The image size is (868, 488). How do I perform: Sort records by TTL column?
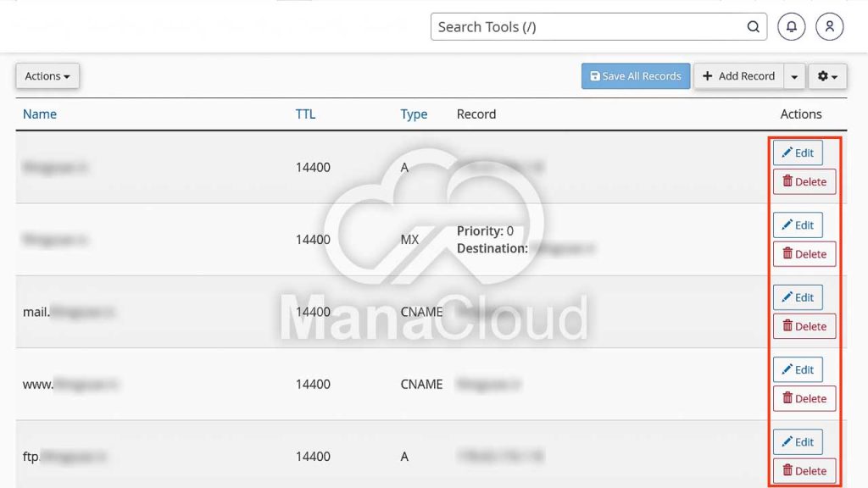(305, 114)
